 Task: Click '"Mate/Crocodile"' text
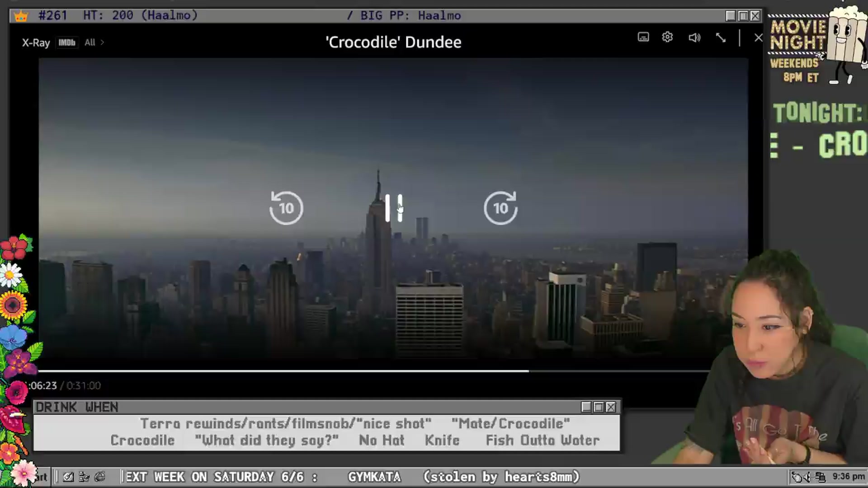[511, 423]
